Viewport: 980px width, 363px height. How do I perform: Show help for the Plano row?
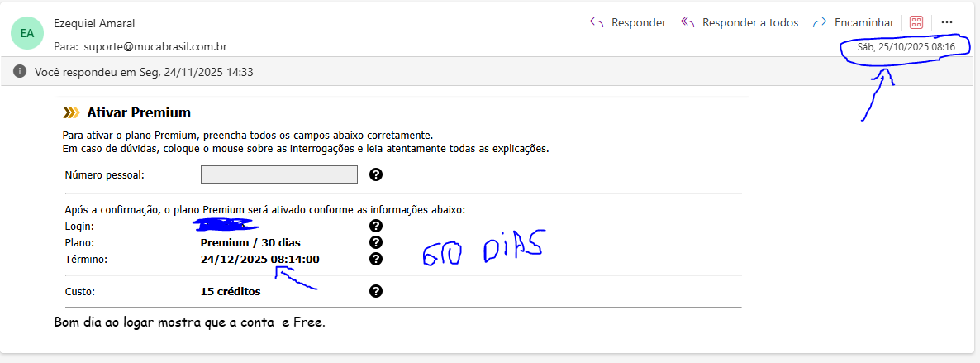click(x=376, y=242)
